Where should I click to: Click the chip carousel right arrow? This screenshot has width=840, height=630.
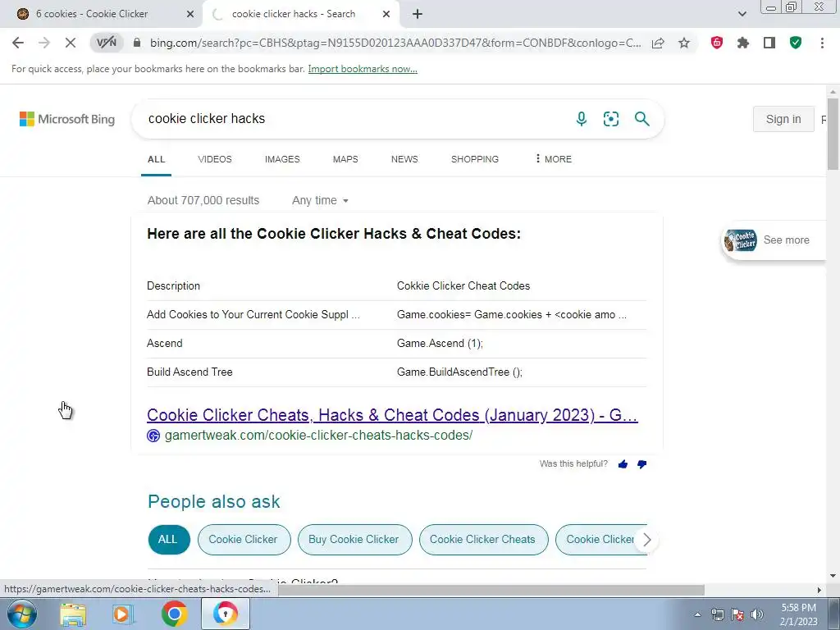coord(646,540)
